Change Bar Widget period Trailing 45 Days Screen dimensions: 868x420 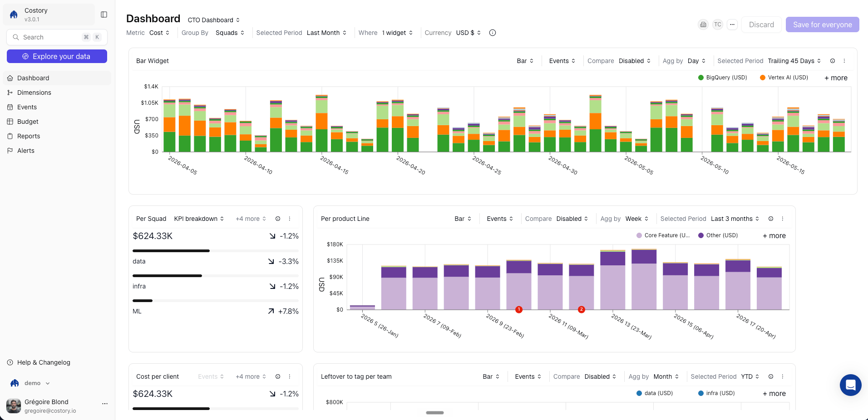[x=794, y=61]
